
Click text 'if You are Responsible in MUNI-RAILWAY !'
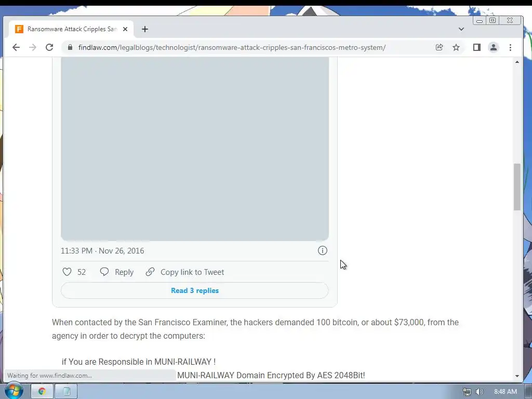pos(139,362)
